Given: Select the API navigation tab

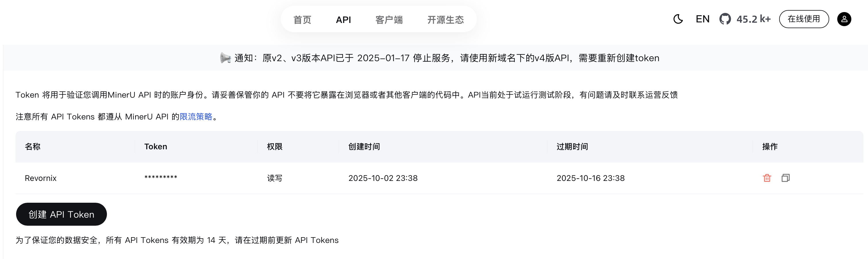Looking at the screenshot, I should click(x=343, y=20).
